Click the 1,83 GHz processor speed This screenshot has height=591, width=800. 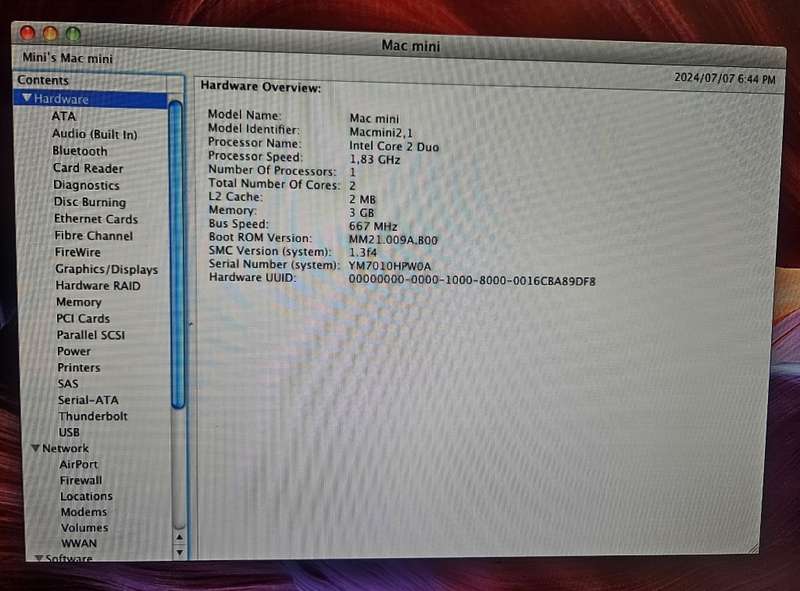374,159
